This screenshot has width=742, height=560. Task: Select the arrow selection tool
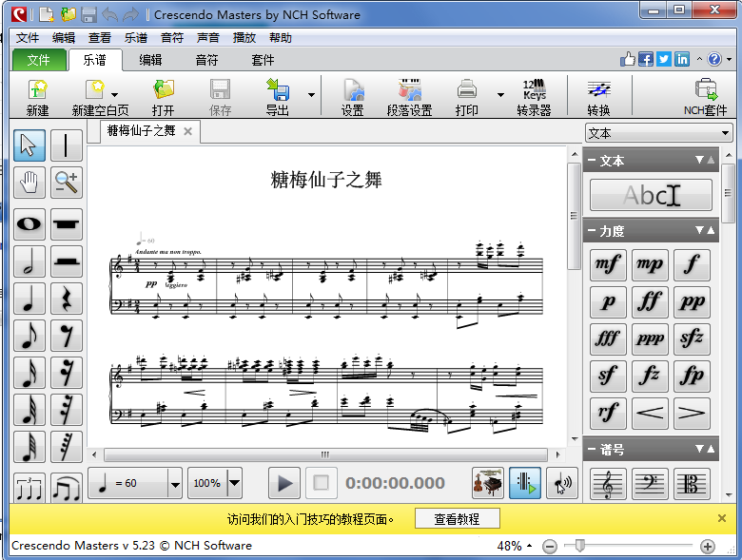(x=29, y=145)
